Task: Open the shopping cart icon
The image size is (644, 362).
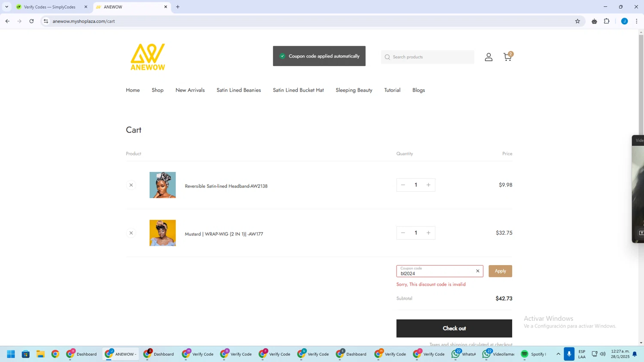Action: coord(508,57)
